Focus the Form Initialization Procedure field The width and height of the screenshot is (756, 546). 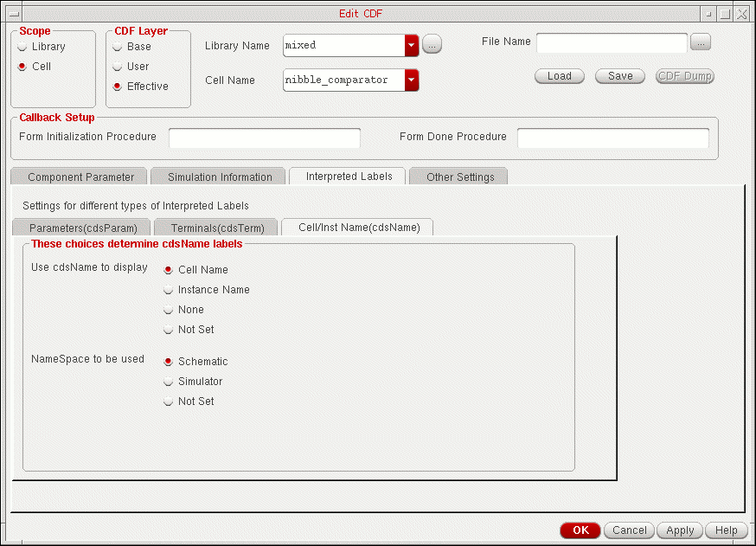[264, 138]
